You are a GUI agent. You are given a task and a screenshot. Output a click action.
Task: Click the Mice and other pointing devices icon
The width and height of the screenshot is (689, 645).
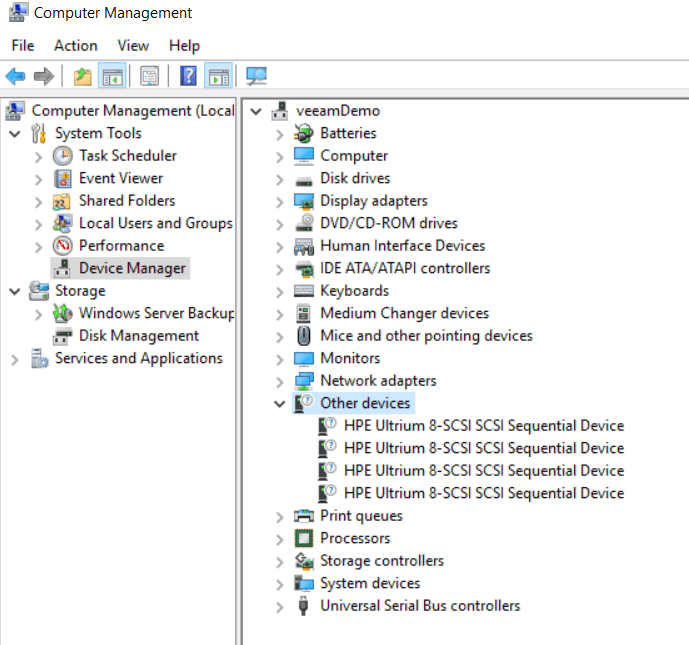pyautogui.click(x=304, y=336)
